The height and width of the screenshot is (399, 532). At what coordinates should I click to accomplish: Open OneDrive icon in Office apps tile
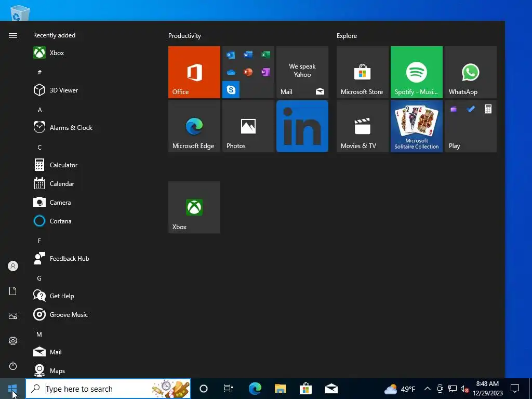tap(231, 72)
